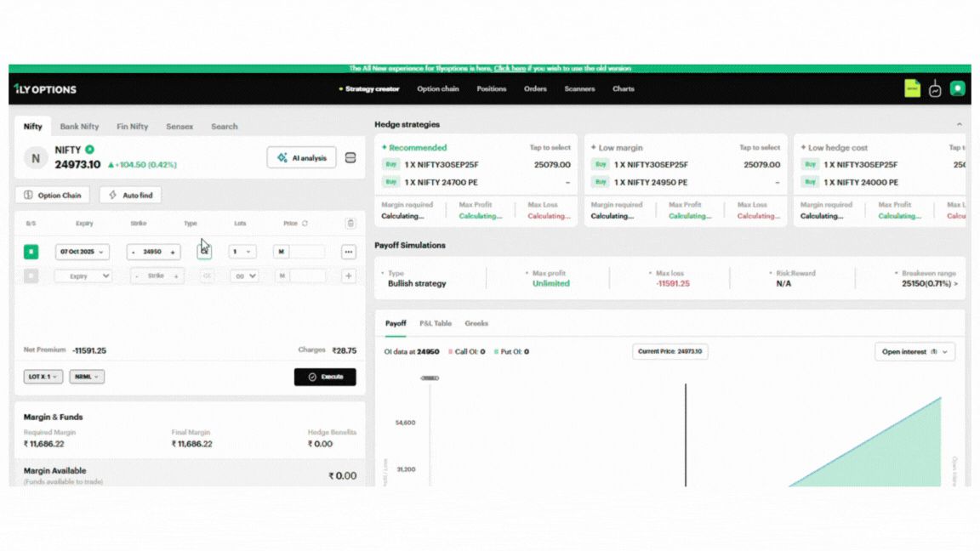Image resolution: width=980 pixels, height=551 pixels.
Task: Click the stacked layout icon beside AI analysis
Action: click(350, 158)
